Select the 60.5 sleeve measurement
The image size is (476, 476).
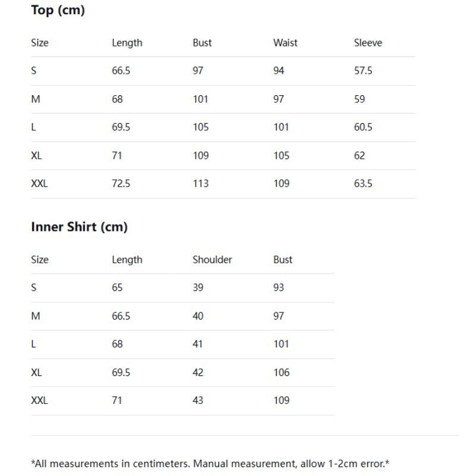363,127
